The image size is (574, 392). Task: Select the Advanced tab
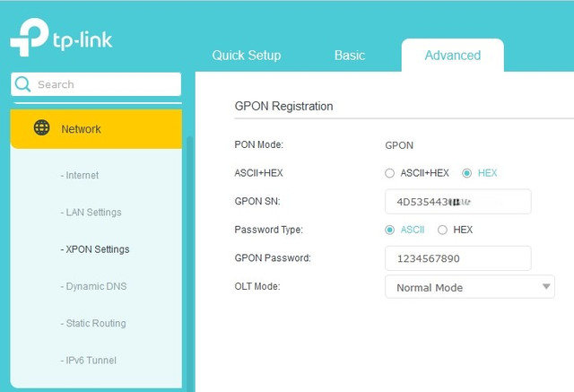452,56
